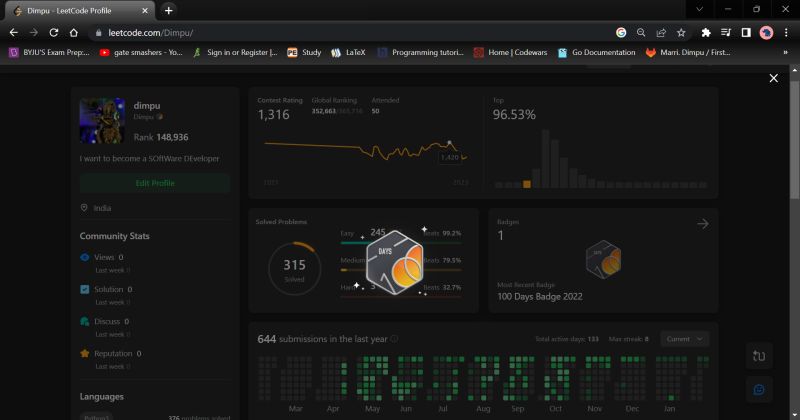The width and height of the screenshot is (800, 420).
Task: Click the Reputation star icon
Action: [85, 354]
